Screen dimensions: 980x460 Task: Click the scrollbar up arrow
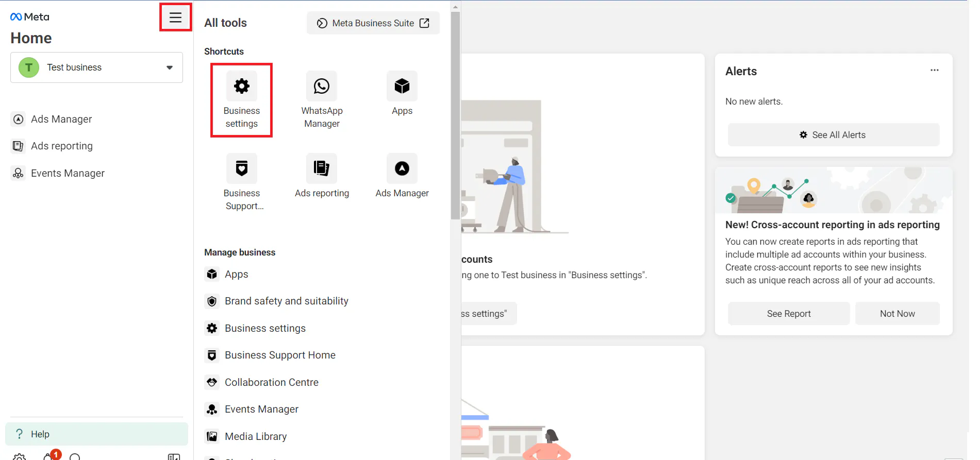pyautogui.click(x=455, y=7)
